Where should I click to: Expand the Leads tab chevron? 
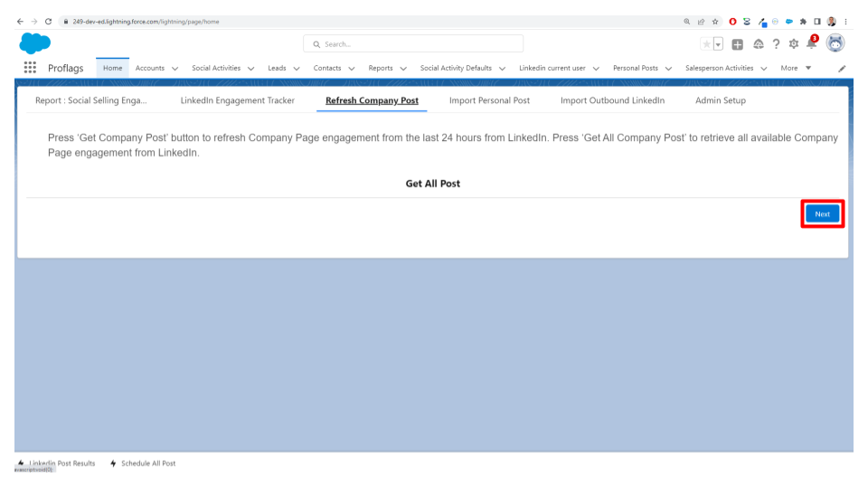click(297, 69)
